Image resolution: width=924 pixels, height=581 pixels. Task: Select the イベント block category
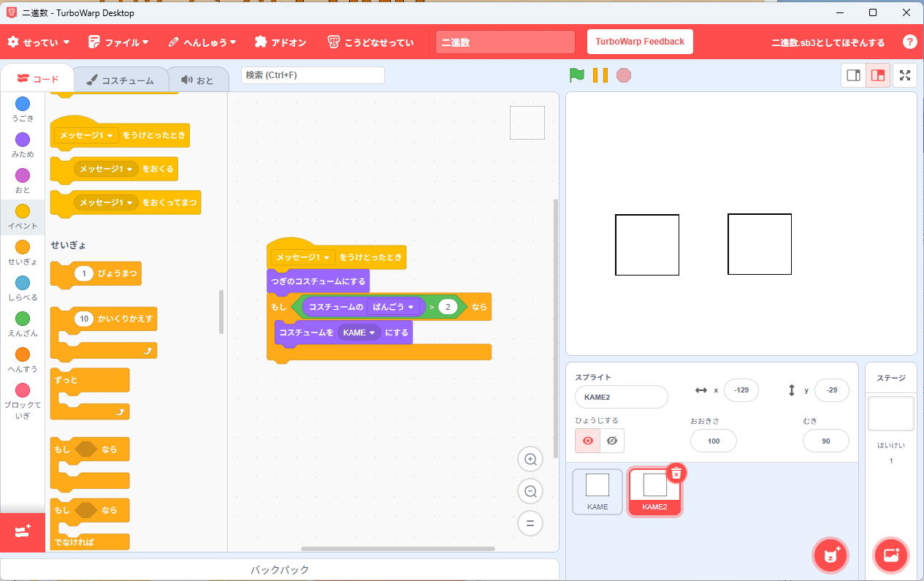(23, 217)
